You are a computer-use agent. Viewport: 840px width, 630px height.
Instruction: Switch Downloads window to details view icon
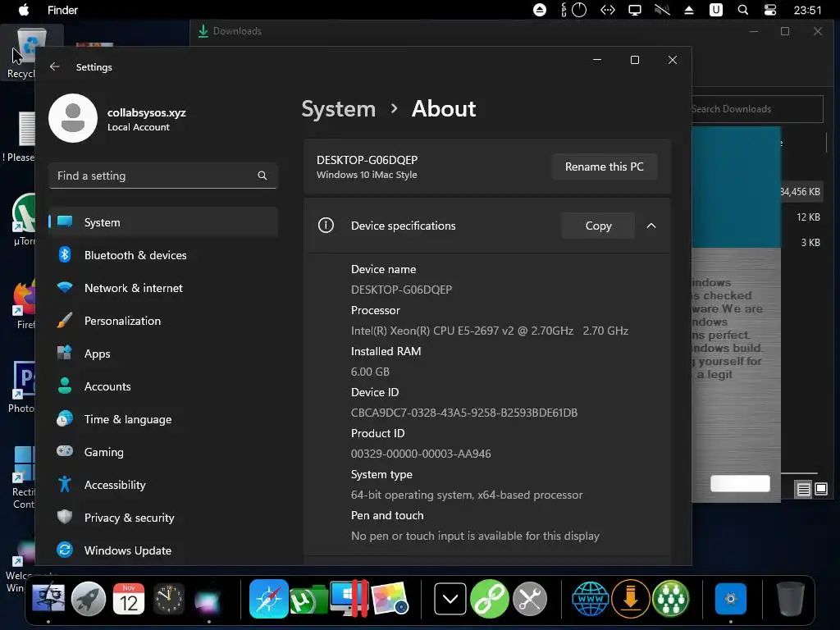coord(803,489)
